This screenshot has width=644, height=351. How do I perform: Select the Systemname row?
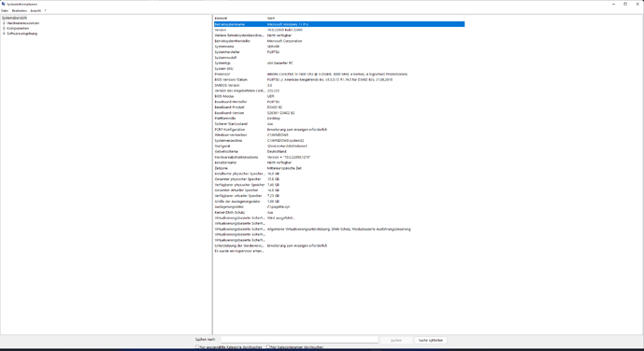tap(339, 47)
